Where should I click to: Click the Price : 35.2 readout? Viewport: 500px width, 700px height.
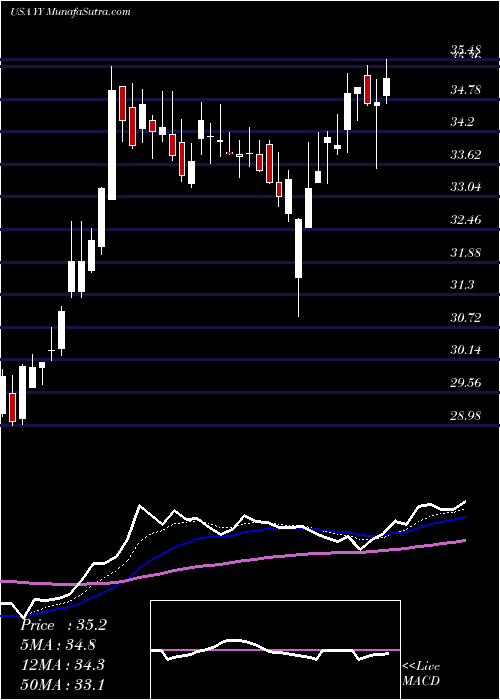click(63, 625)
